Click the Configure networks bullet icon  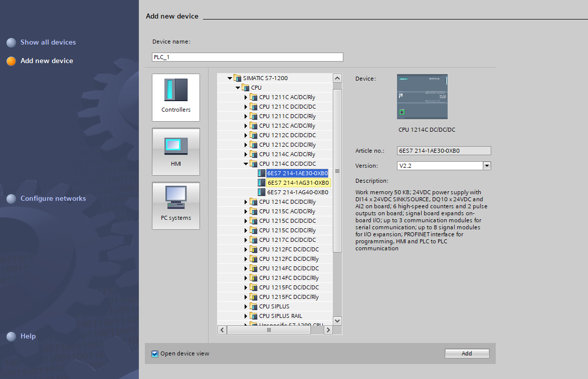11,199
